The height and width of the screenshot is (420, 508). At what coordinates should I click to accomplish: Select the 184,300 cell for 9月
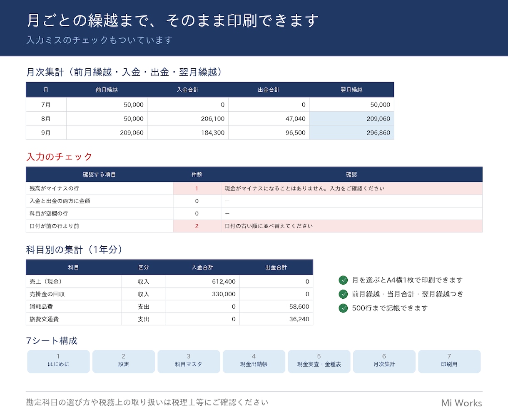pyautogui.click(x=188, y=132)
